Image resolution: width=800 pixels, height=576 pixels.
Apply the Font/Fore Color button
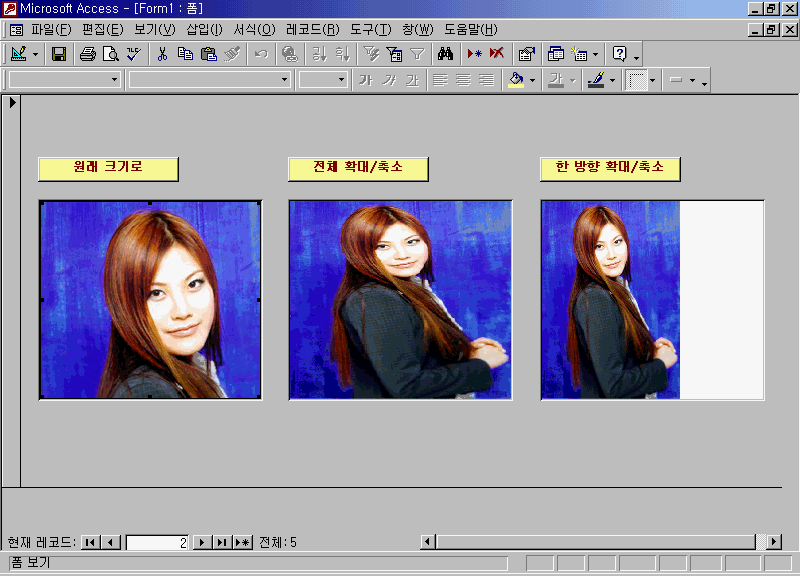click(x=556, y=80)
